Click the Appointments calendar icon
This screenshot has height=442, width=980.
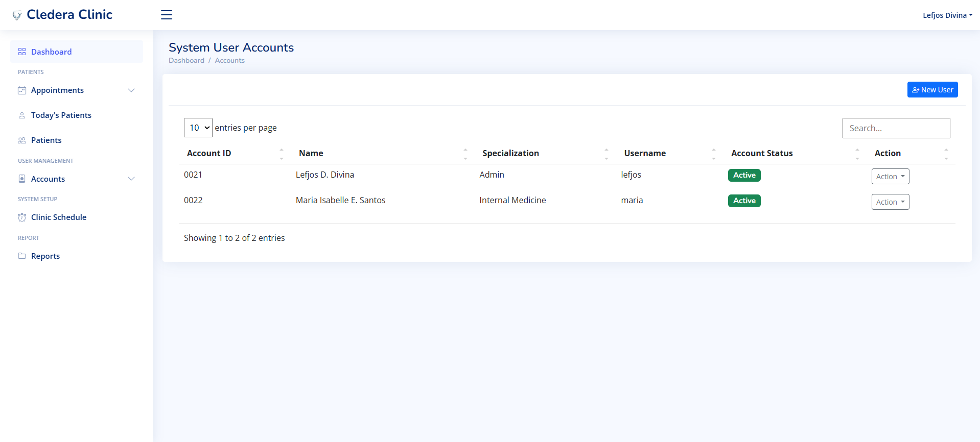click(22, 90)
